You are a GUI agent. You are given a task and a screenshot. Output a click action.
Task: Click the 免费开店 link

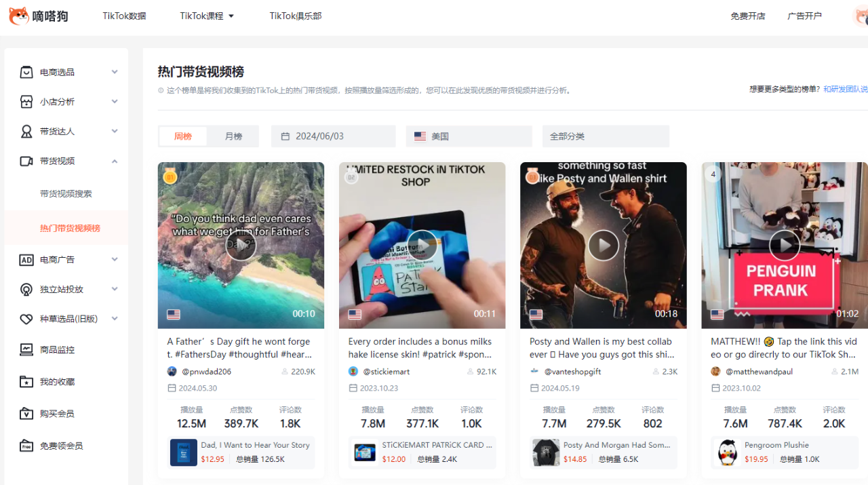(747, 16)
